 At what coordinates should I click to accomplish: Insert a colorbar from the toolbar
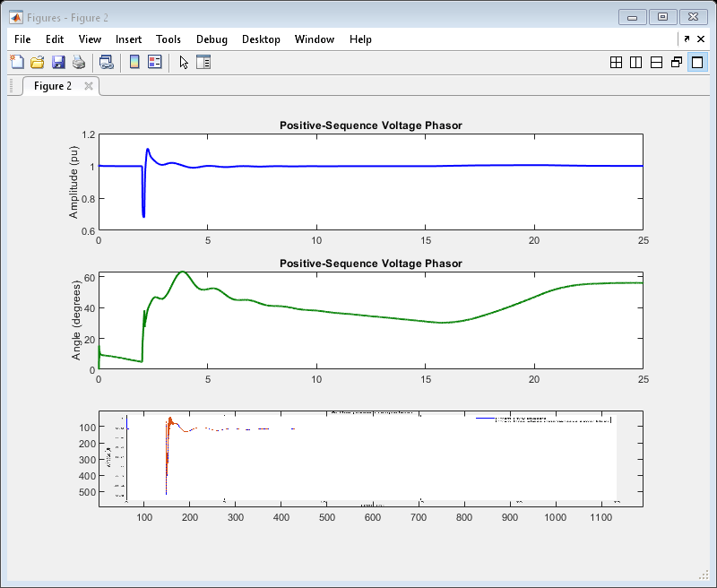[x=134, y=62]
